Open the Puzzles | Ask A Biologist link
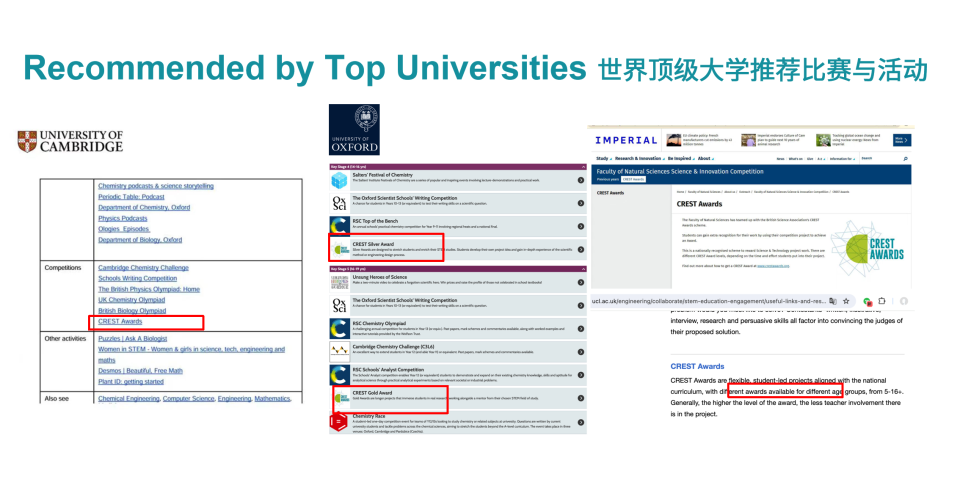The image size is (960, 485). pos(132,339)
